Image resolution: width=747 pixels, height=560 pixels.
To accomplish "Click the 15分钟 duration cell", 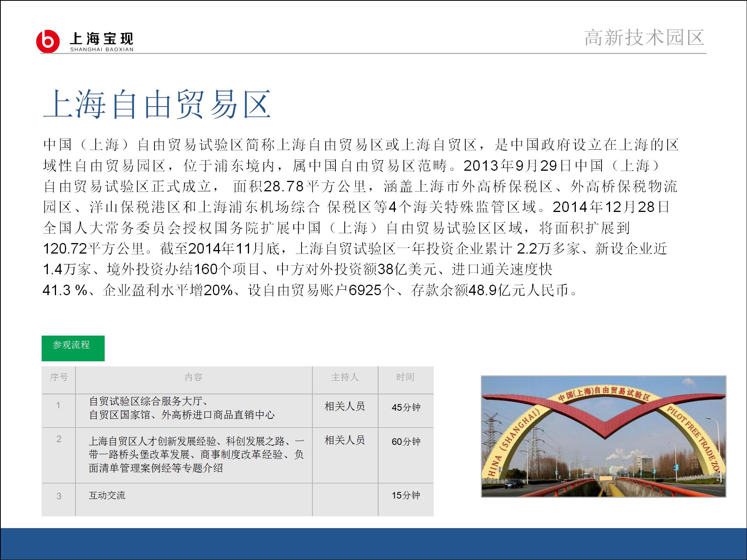I will pos(406,500).
